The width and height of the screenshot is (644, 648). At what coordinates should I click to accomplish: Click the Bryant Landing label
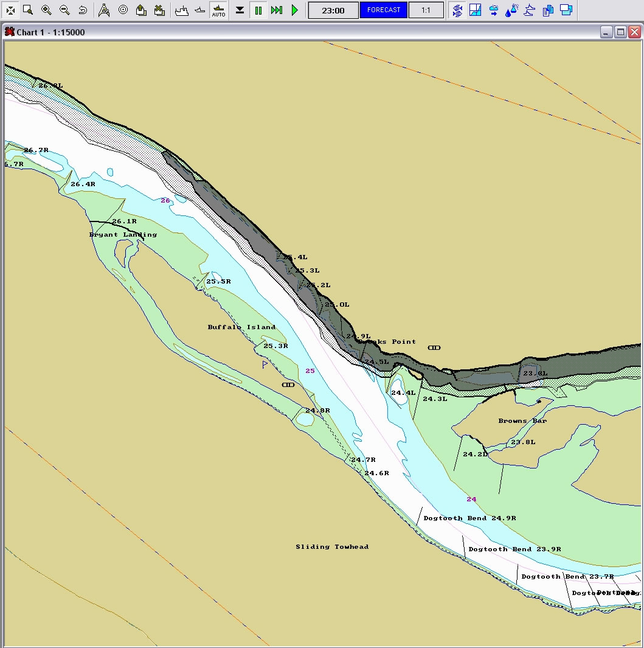tap(123, 235)
